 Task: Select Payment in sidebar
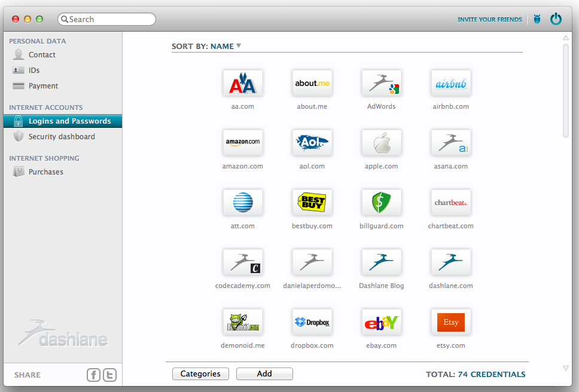(x=63, y=85)
